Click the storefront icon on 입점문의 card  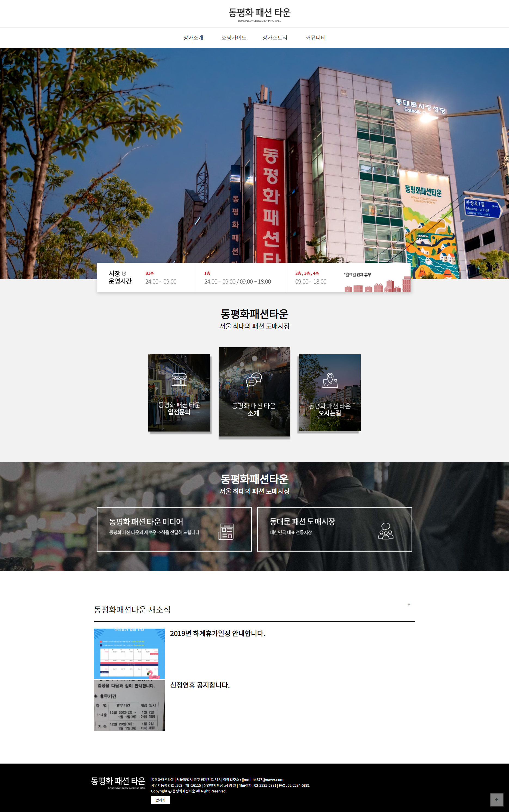pyautogui.click(x=179, y=379)
